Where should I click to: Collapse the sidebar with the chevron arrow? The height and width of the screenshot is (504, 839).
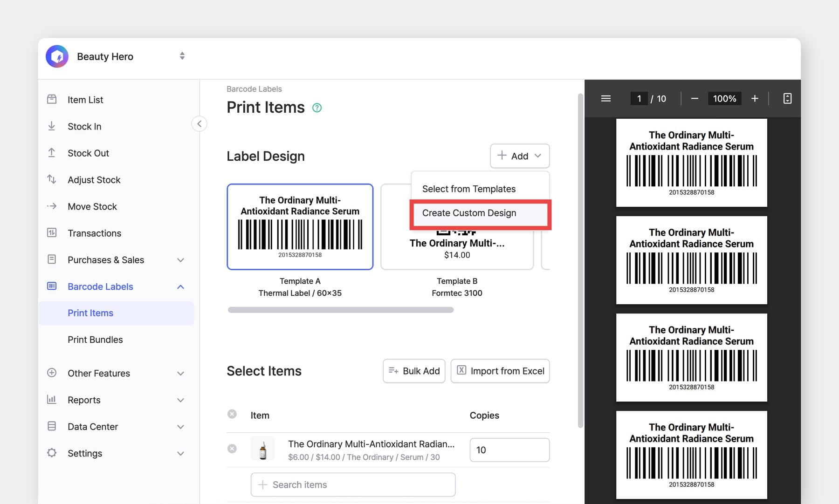tap(199, 123)
